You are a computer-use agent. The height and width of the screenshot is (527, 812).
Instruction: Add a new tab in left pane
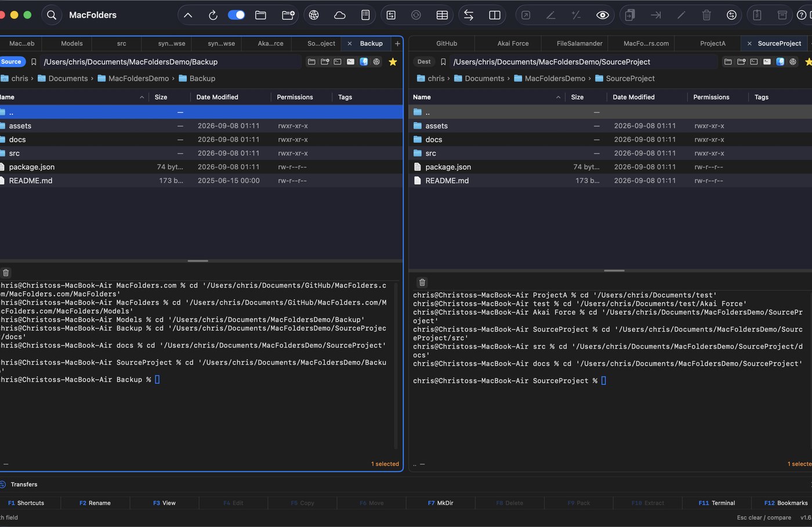(397, 43)
